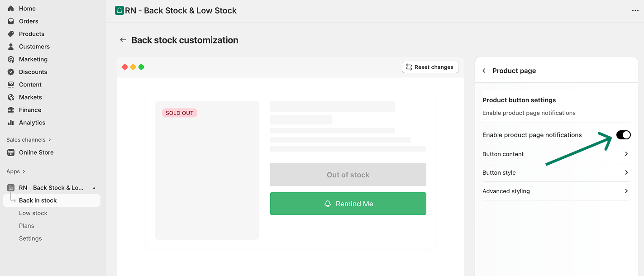644x276 pixels.
Task: Click the Products tag icon
Action: (11, 34)
